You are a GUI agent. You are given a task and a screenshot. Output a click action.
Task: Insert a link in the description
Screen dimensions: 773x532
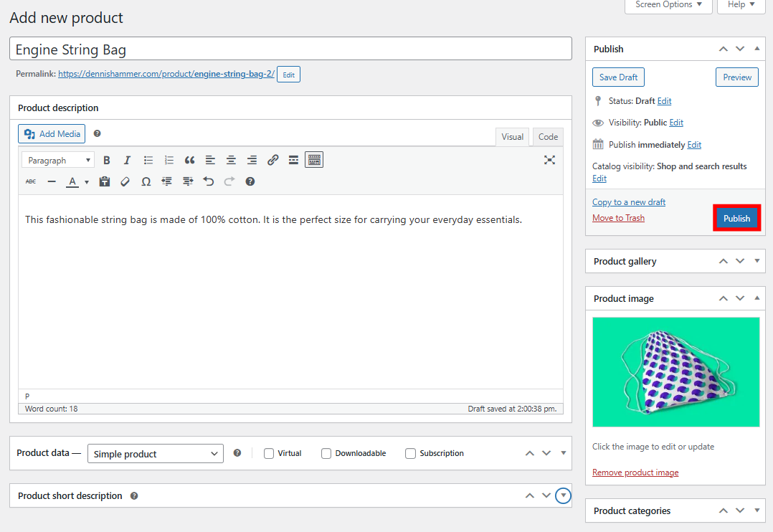click(272, 159)
